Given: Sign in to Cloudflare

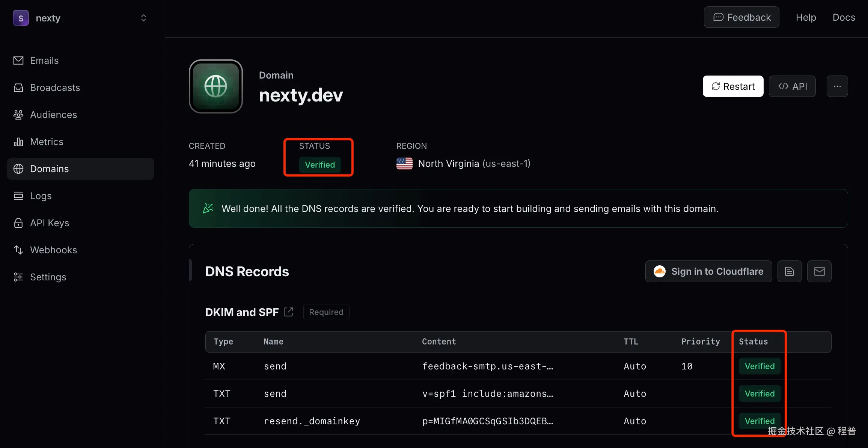Looking at the screenshot, I should click(x=708, y=271).
